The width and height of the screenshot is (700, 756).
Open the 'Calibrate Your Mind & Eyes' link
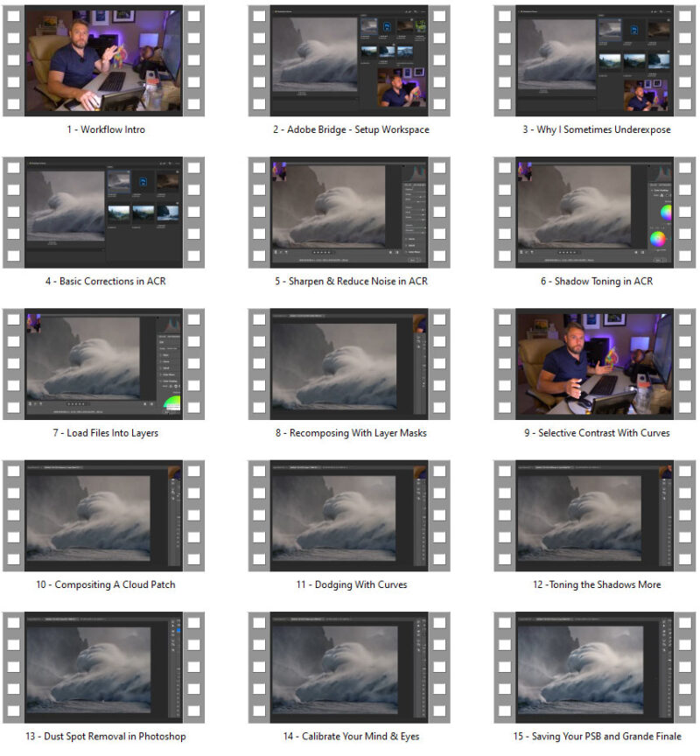tap(350, 736)
